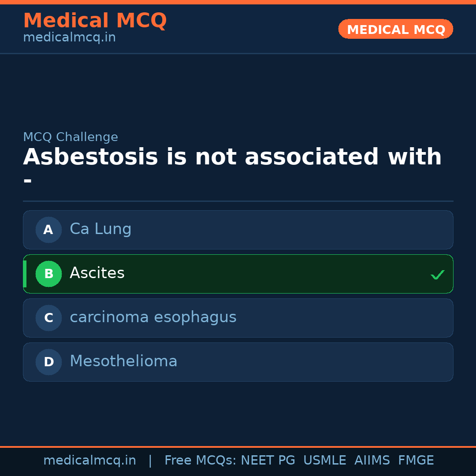Open the medicalmcq.in link in the footer
The width and height of the screenshot is (476, 476).
(89, 461)
